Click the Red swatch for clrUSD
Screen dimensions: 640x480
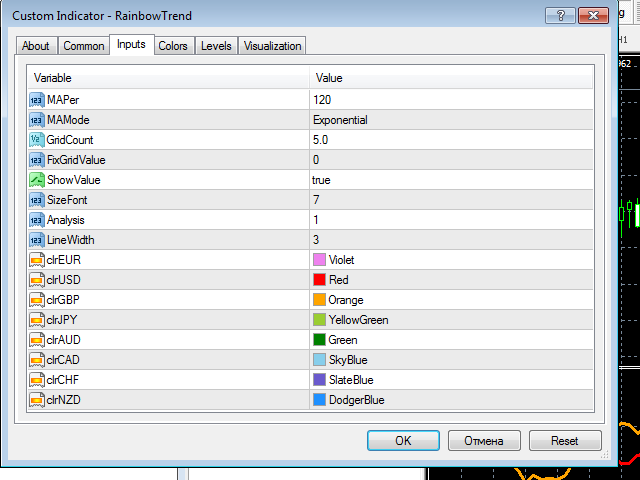tap(319, 280)
